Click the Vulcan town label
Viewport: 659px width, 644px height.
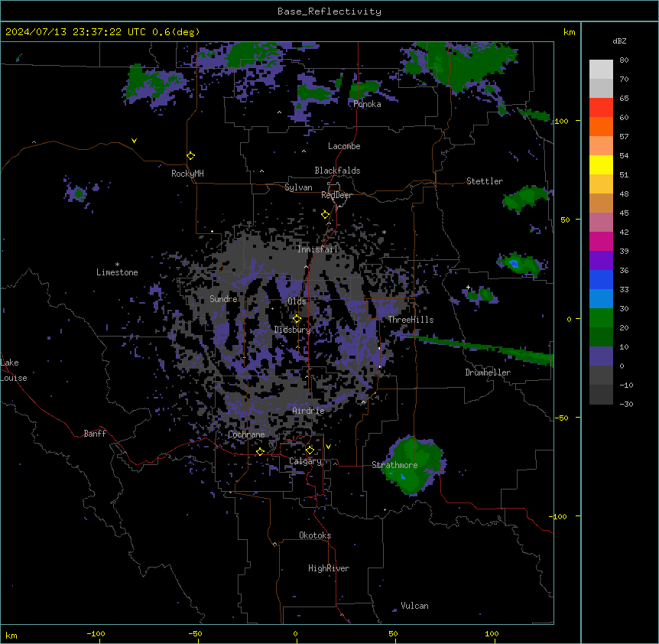pos(414,606)
